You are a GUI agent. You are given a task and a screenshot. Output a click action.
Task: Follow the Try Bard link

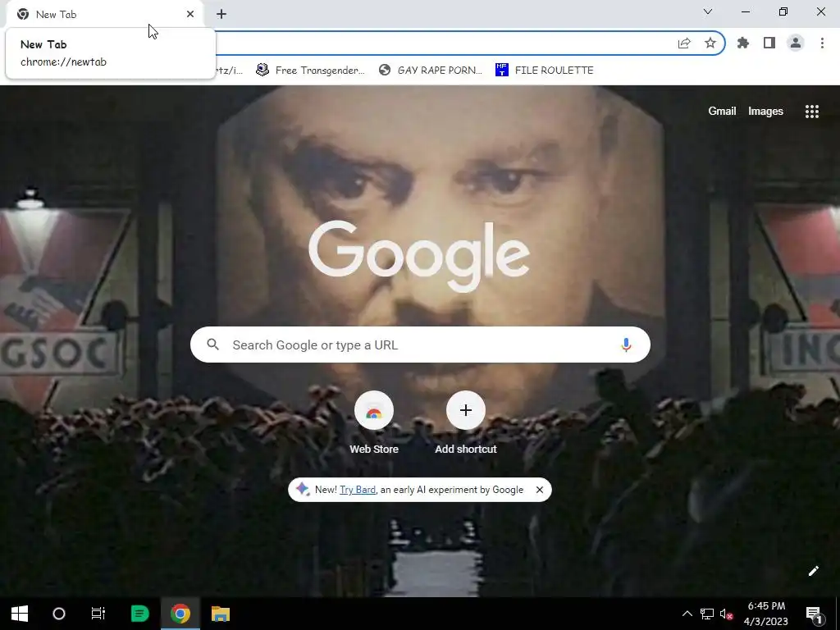358,490
